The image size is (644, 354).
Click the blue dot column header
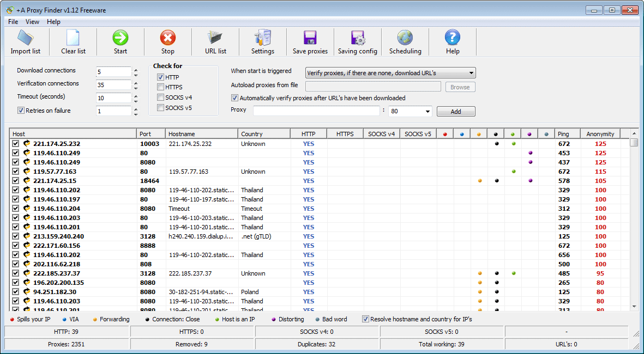(462, 134)
